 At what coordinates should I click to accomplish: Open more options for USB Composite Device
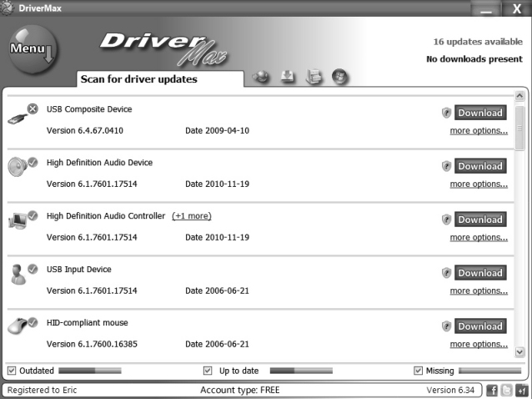[479, 131]
